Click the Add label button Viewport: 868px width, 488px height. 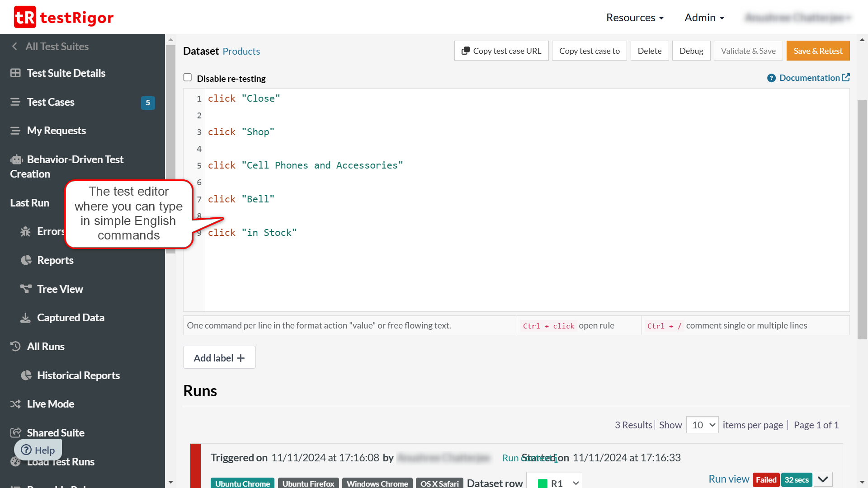pyautogui.click(x=219, y=358)
